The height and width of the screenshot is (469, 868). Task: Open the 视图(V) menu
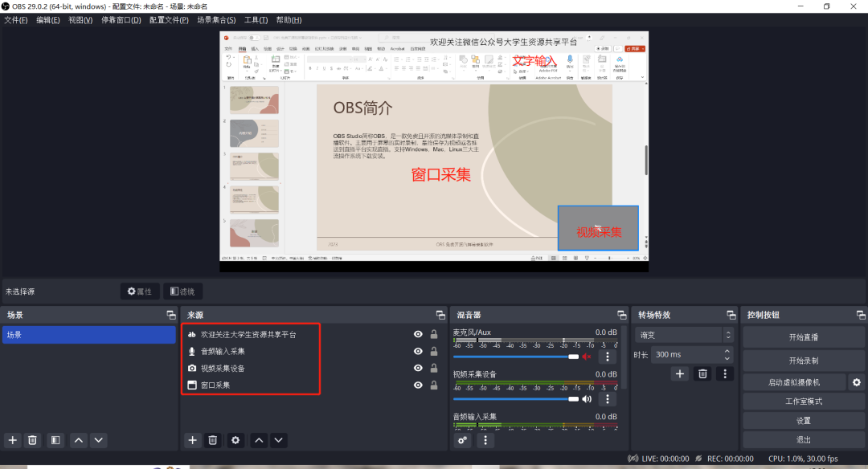click(x=80, y=20)
